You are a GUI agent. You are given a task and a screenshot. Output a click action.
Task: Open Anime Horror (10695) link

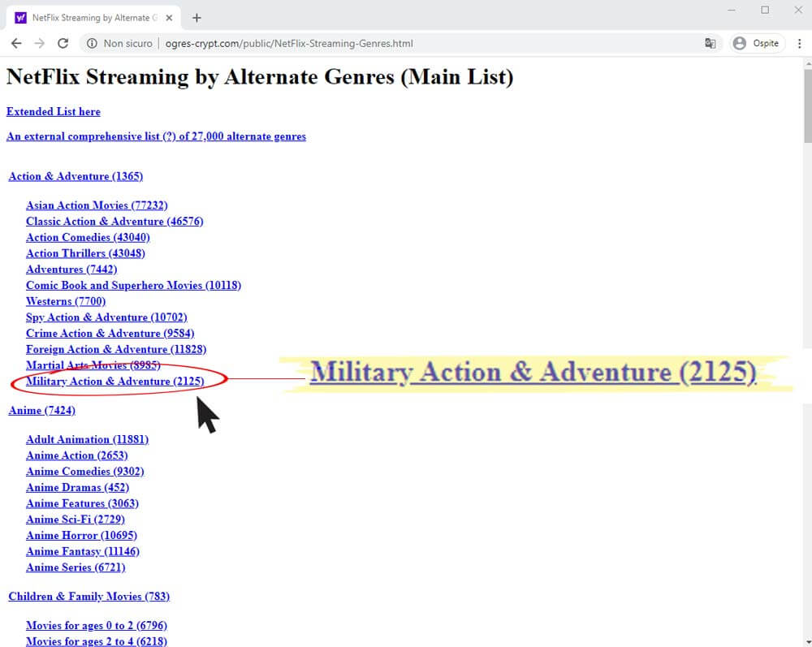81,537
